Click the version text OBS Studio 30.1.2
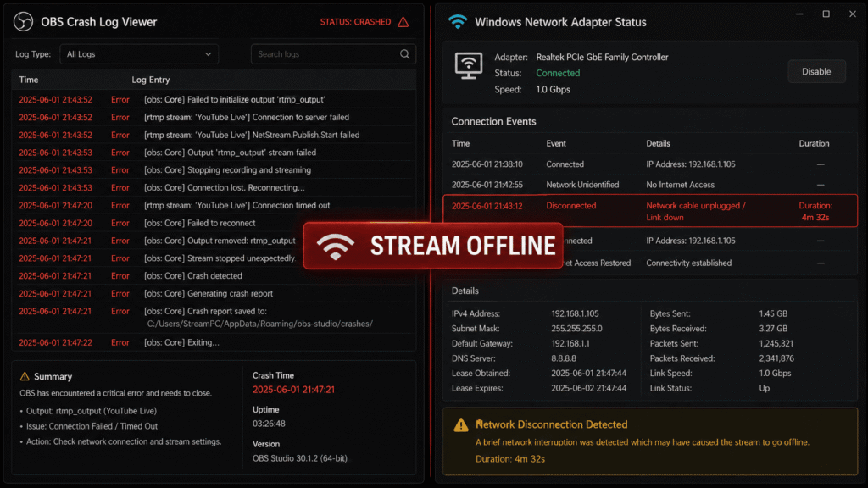The height and width of the screenshot is (488, 868). click(x=300, y=458)
